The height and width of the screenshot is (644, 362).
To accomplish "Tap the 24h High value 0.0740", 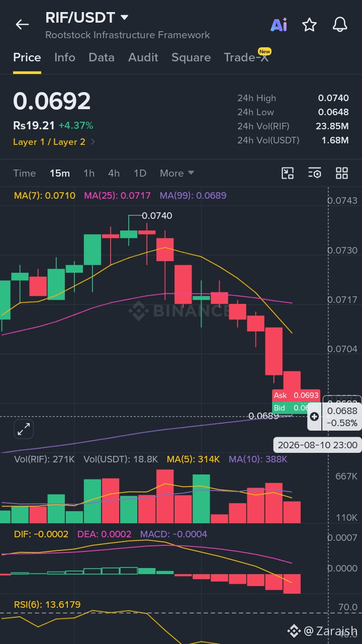I will tap(333, 98).
